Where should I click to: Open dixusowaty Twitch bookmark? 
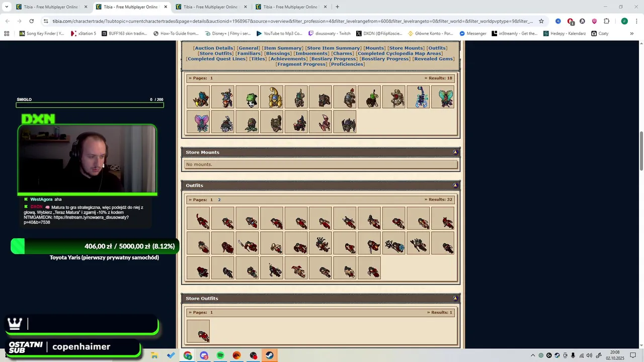[x=329, y=34]
